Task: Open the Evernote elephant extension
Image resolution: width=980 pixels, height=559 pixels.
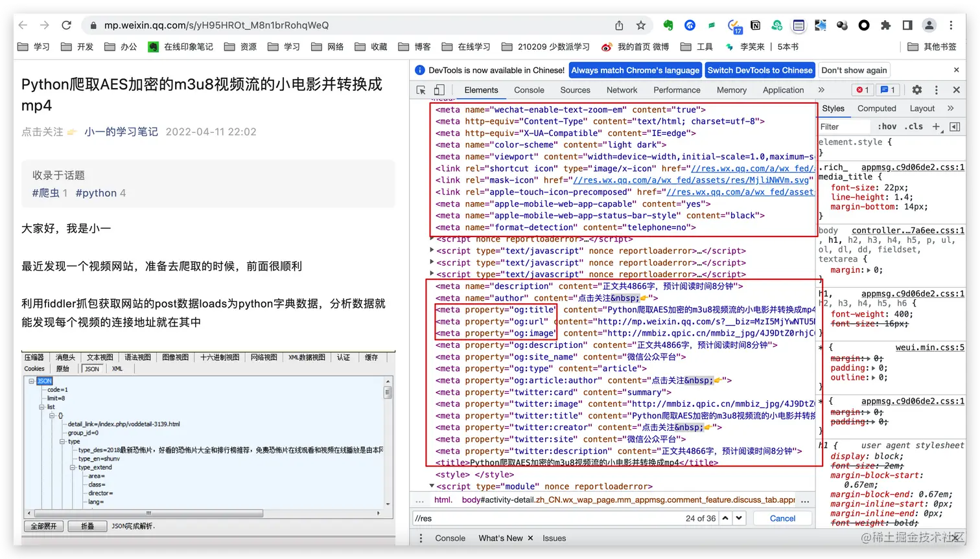Action: pos(668,25)
